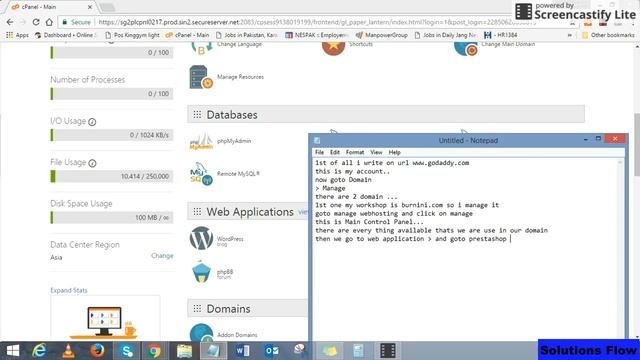This screenshot has height=360, width=640.
Task: Click the I/O Usage info icon
Action: [92, 122]
